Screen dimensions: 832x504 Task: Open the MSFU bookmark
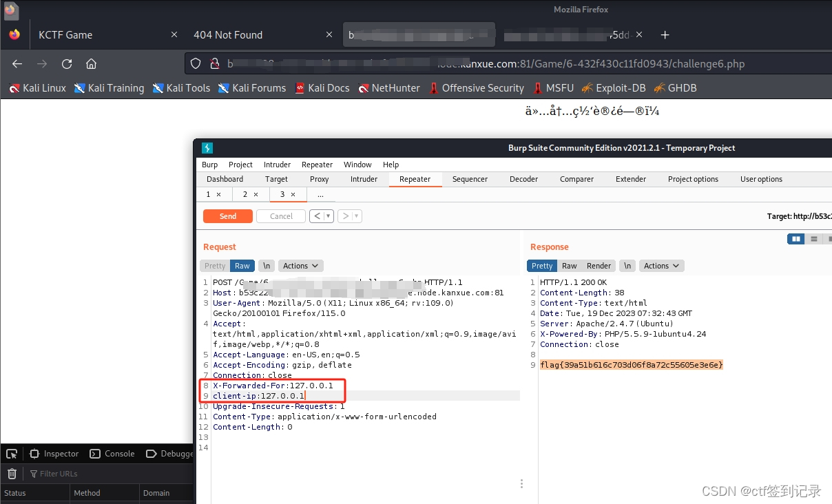(553, 88)
